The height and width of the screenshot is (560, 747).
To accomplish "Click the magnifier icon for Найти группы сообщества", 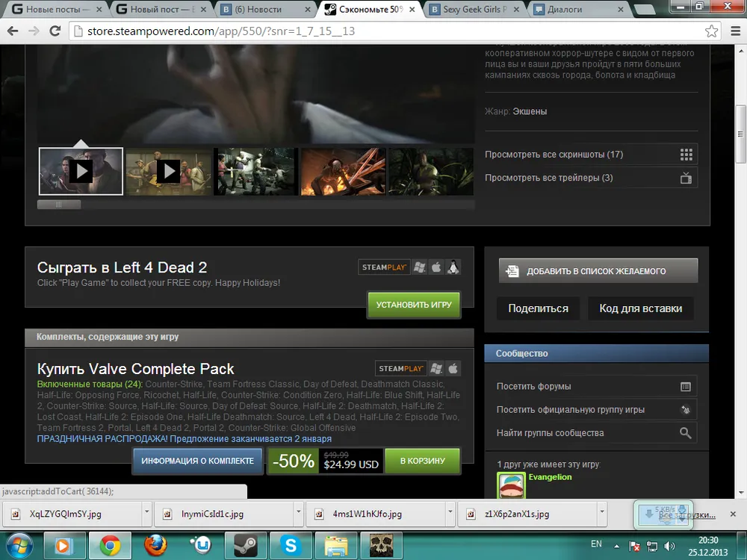I will 686,433.
